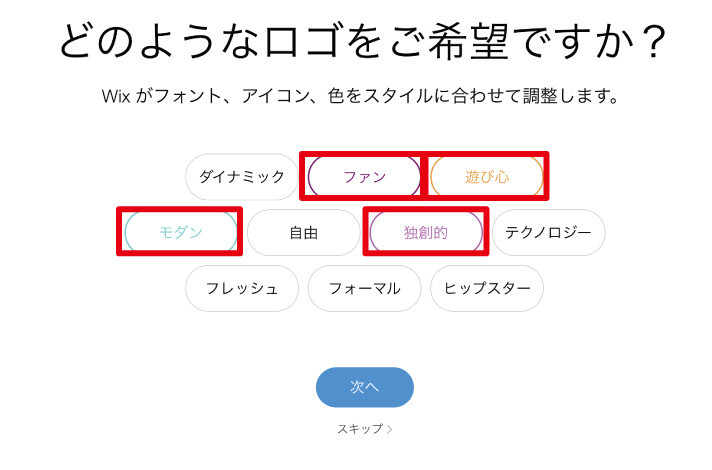712x470 pixels.
Task: Deselect the 遊び心 style option
Action: point(487,177)
